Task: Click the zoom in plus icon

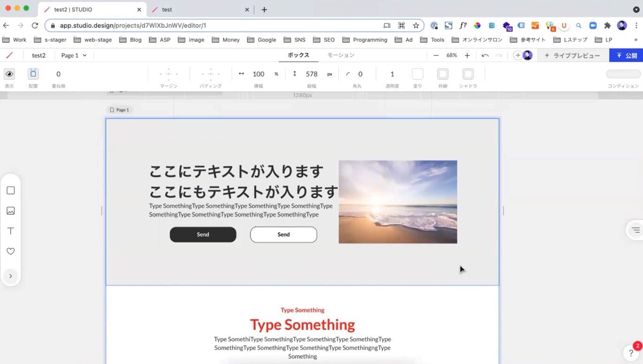Action: (x=467, y=55)
